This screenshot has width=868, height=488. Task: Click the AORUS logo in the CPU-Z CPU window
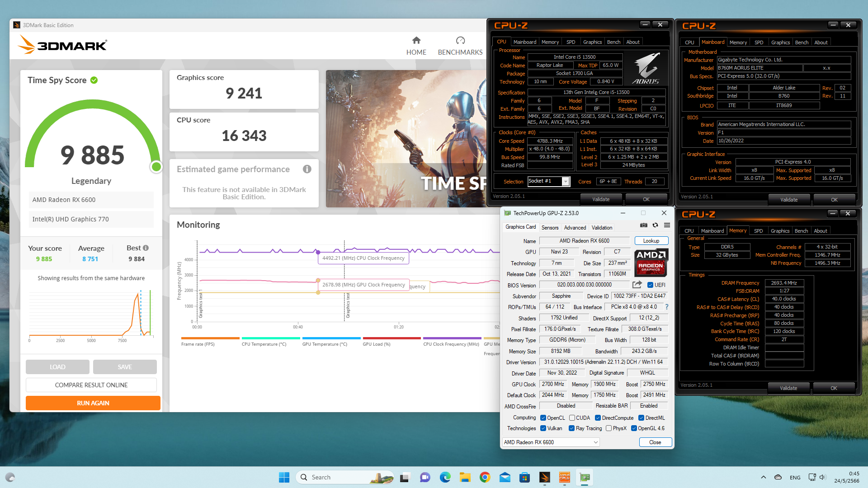pos(646,69)
